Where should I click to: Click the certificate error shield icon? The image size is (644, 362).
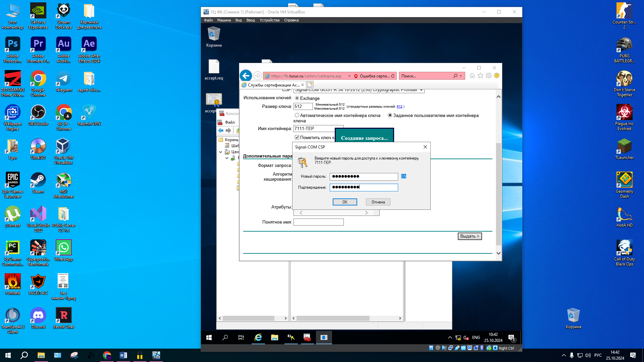[356, 76]
